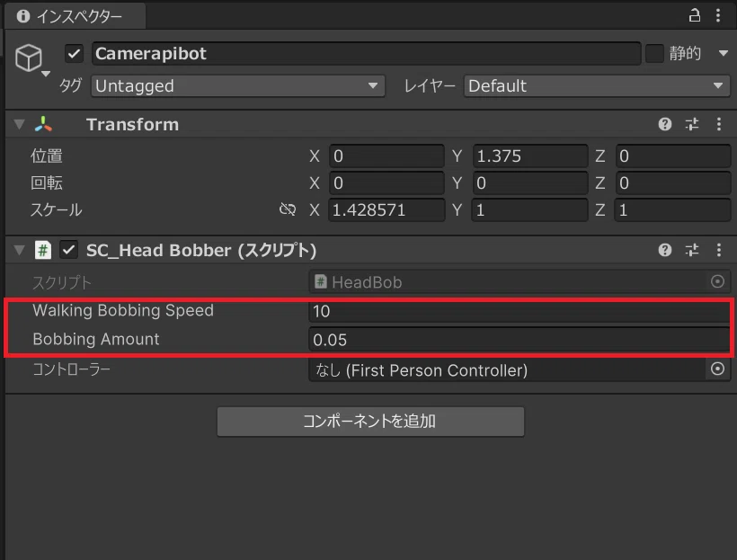The width and height of the screenshot is (737, 560).
Task: Toggle the Camerapibot active checkbox
Action: [74, 54]
